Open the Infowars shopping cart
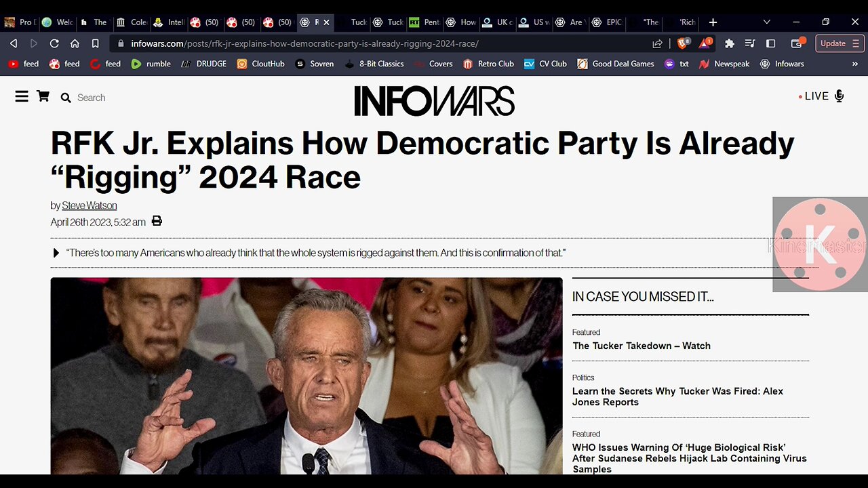This screenshot has height=488, width=868. click(43, 96)
